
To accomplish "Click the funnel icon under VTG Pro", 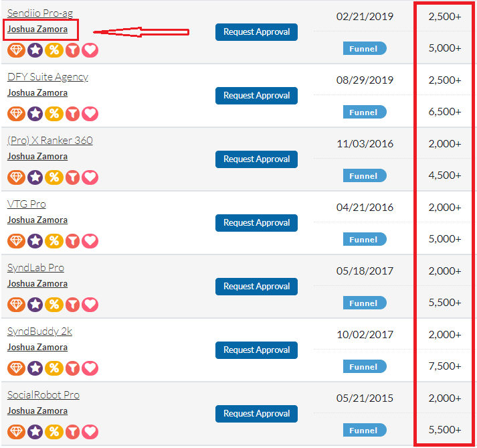I will (x=72, y=241).
